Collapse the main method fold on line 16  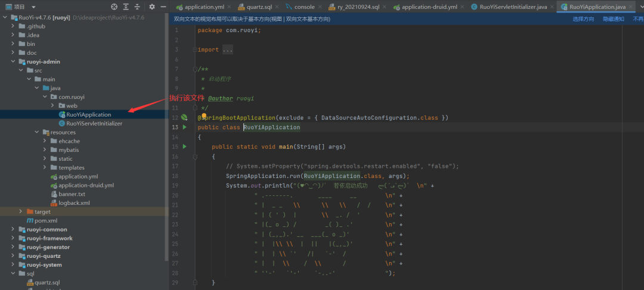194,156
